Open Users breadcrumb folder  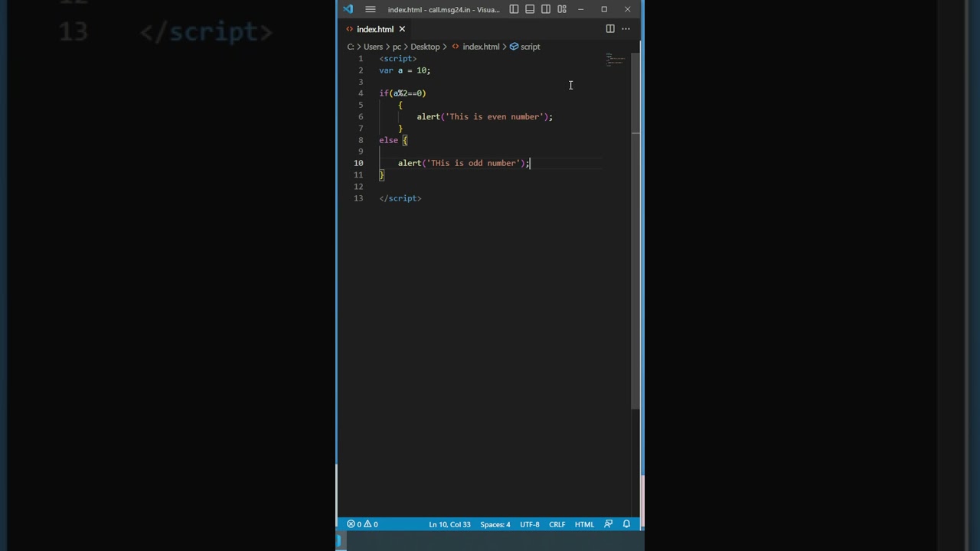[x=373, y=47]
